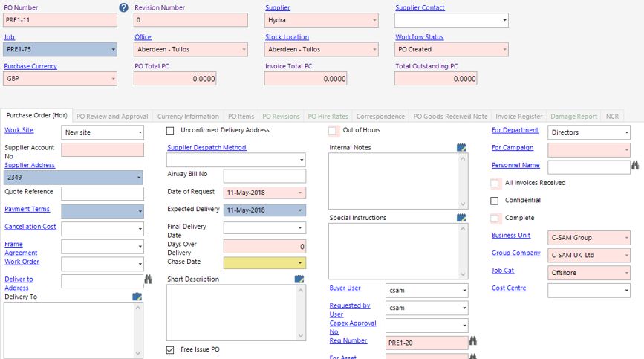
Task: Open the notepad icon for Short Description
Action: click(299, 279)
